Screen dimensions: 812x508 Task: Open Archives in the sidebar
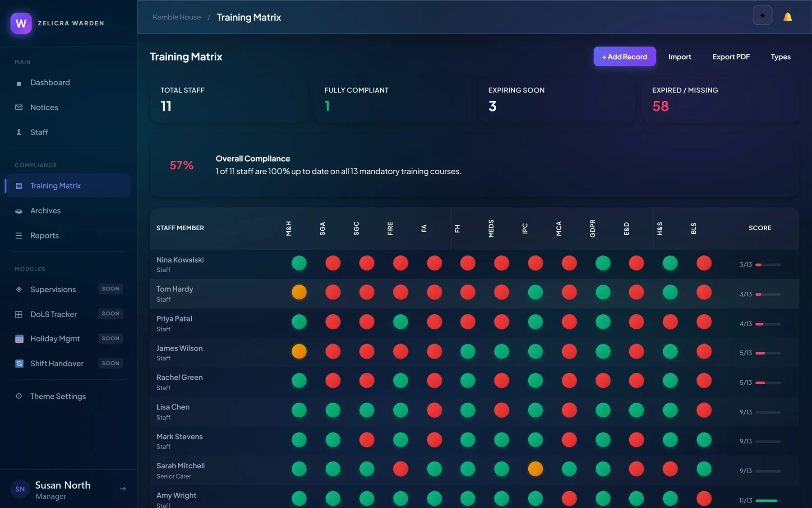click(x=68, y=210)
